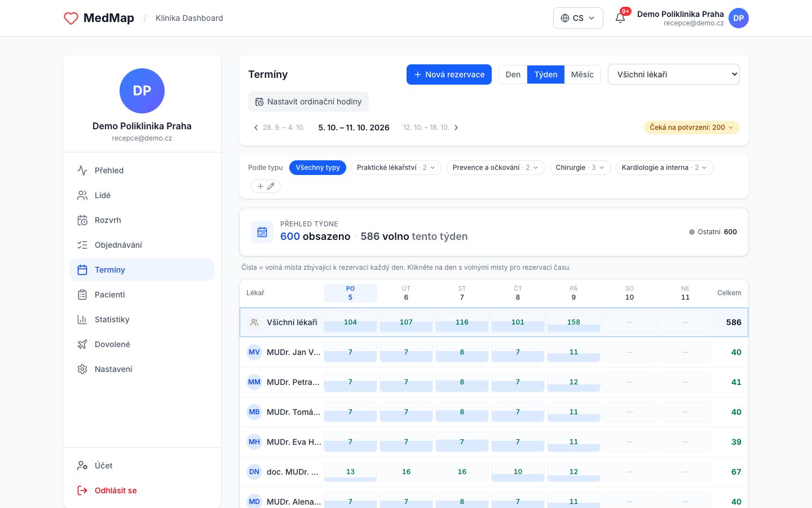Image resolution: width=812 pixels, height=508 pixels.
Task: Click the MM avatar for MUDr. Petra
Action: (x=254, y=382)
